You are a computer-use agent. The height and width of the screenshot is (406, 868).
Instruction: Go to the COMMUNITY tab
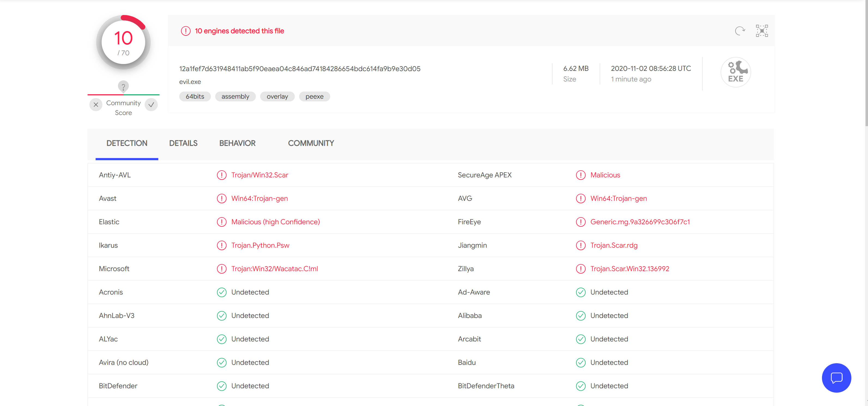(311, 143)
